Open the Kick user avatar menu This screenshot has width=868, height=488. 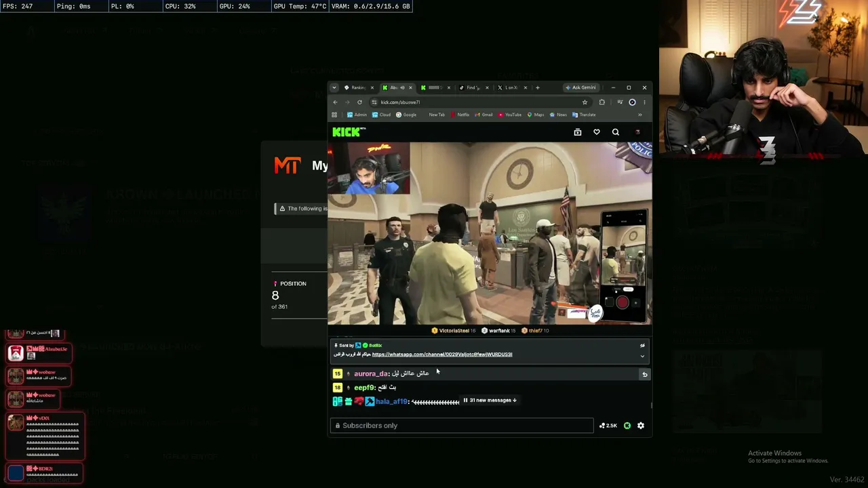tap(637, 132)
